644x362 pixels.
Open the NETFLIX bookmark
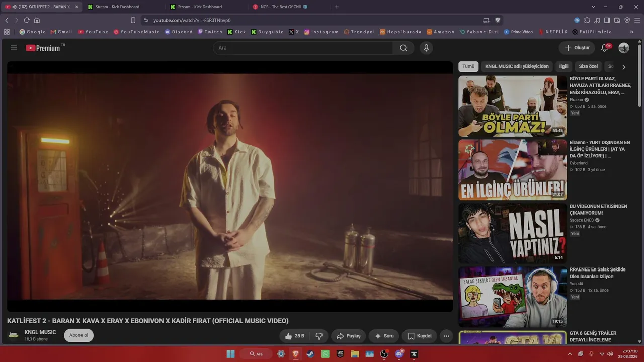[x=553, y=32]
